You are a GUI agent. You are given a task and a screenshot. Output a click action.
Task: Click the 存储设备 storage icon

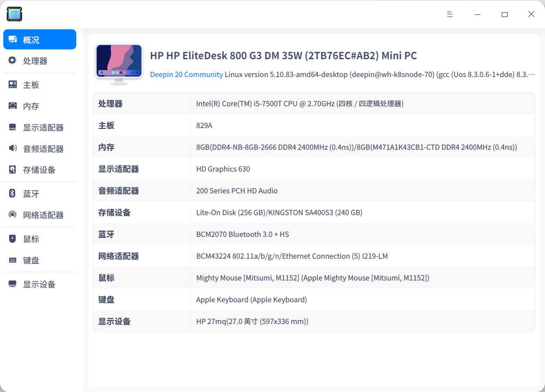coord(12,170)
